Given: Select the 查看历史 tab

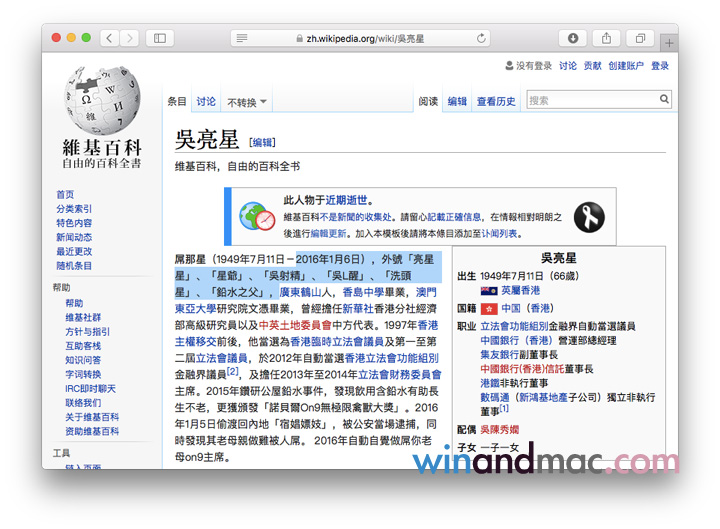Looking at the screenshot, I should coord(496,101).
